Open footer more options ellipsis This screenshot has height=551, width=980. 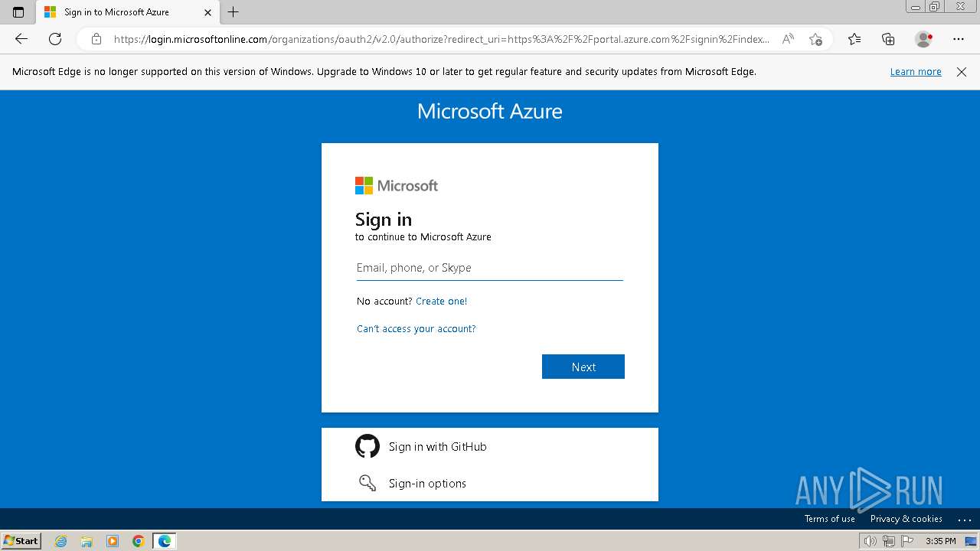[965, 520]
